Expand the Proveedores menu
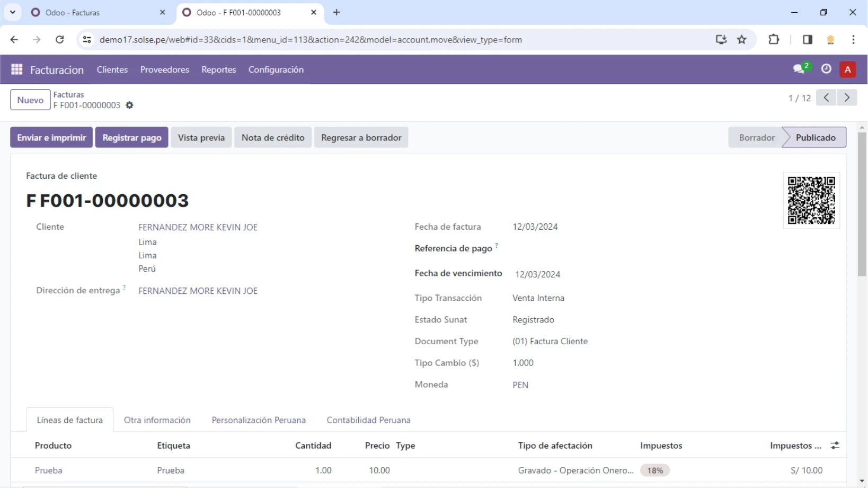Screen dimensions: 868x488 [x=164, y=69]
